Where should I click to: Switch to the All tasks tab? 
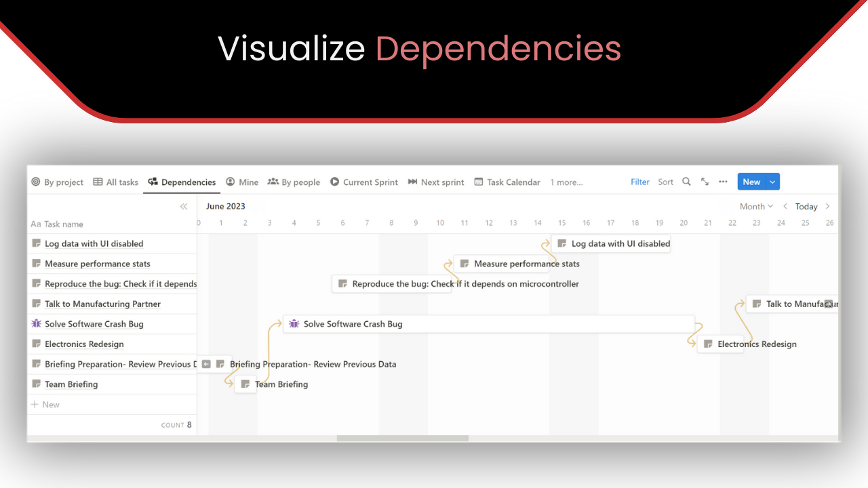point(116,182)
